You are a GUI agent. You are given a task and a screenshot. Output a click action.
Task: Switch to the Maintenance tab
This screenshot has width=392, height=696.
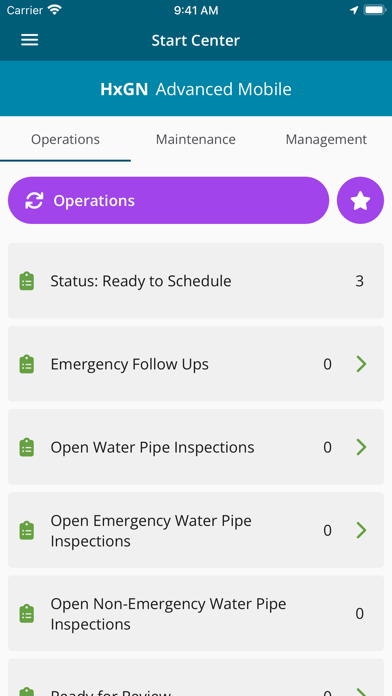196,139
